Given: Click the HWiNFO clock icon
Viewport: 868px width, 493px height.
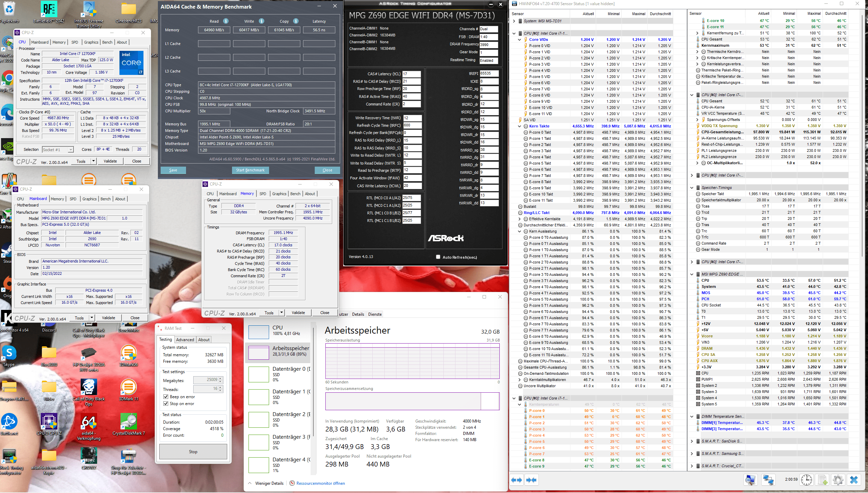Looking at the screenshot, I should coord(807,480).
